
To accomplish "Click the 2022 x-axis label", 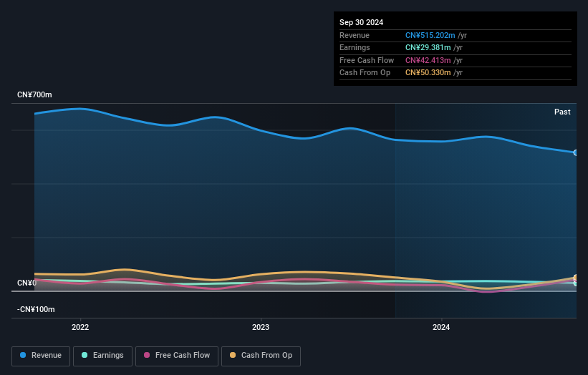I will [80, 328].
